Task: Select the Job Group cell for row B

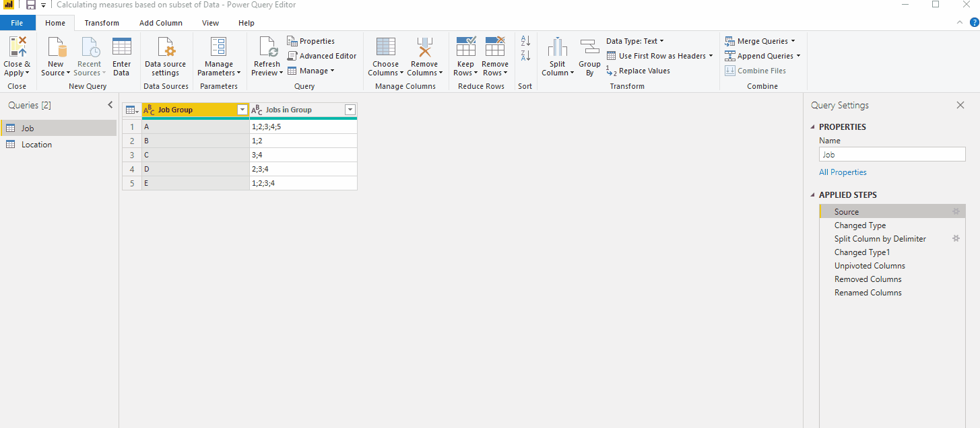Action: 195,141
